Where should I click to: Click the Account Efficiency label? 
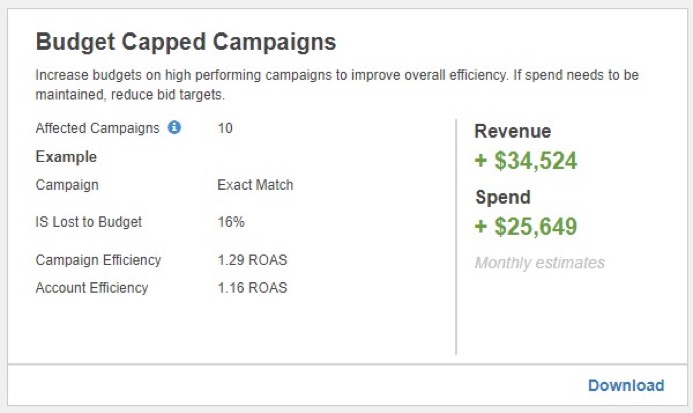[x=92, y=287]
